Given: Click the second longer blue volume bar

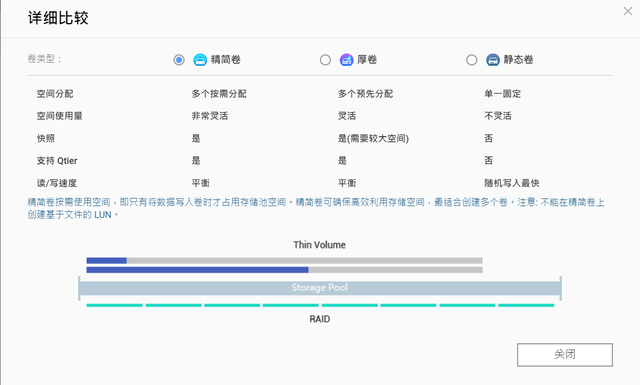Looking at the screenshot, I should coord(198,270).
